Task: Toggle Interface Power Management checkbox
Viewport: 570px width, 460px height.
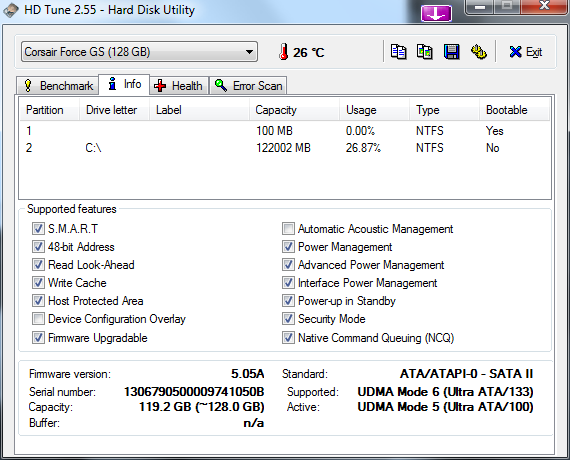Action: coord(288,283)
